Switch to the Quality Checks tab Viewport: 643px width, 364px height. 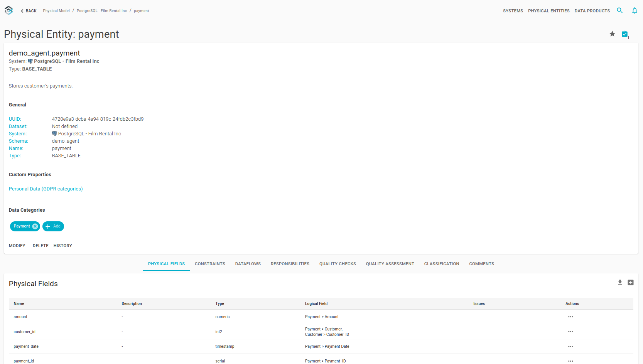click(338, 264)
